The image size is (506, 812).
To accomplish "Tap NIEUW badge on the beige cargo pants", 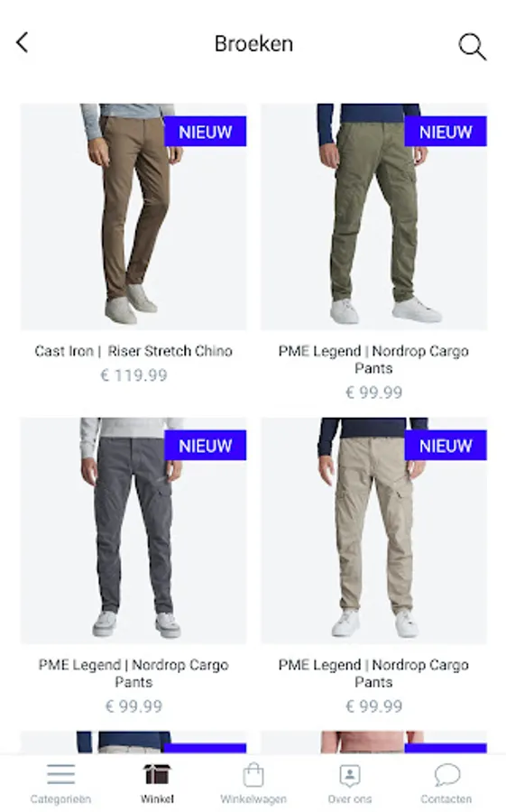I will (x=446, y=446).
